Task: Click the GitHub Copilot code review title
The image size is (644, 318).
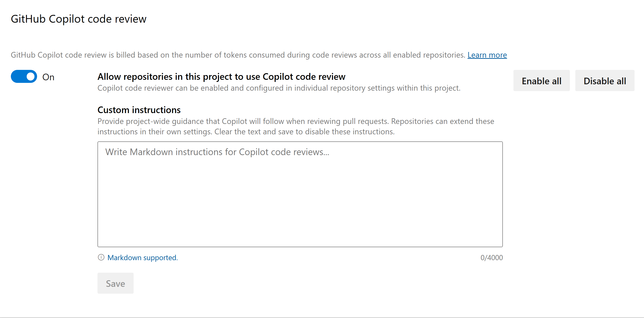Action: [x=79, y=19]
